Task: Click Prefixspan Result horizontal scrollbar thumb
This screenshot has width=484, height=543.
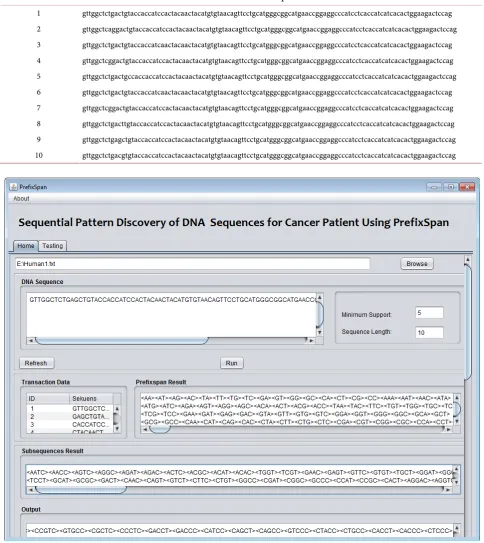Action: [x=160, y=429]
